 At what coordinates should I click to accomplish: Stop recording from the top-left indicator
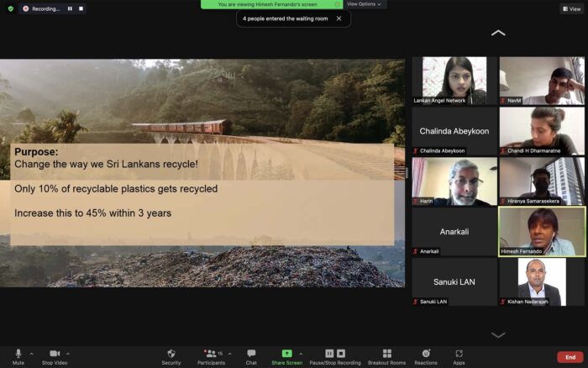click(81, 8)
